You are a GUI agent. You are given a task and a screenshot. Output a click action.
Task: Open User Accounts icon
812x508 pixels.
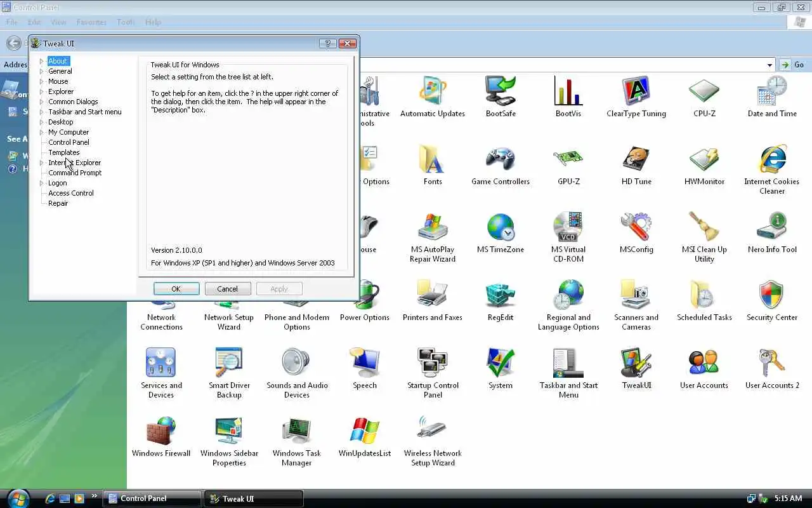[x=704, y=363]
